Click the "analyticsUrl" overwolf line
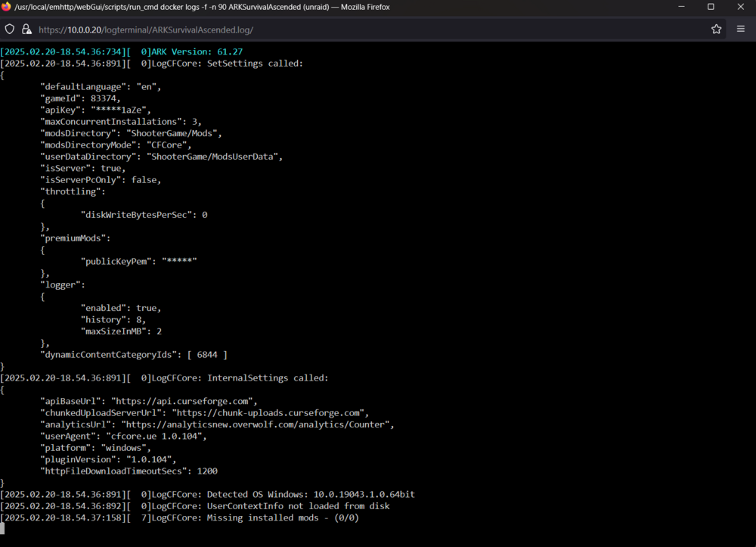Image resolution: width=756 pixels, height=547 pixels. tap(218, 424)
